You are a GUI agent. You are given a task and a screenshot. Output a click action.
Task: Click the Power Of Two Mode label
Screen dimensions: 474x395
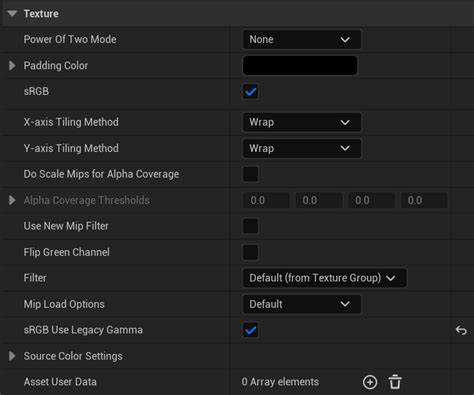pyautogui.click(x=70, y=39)
